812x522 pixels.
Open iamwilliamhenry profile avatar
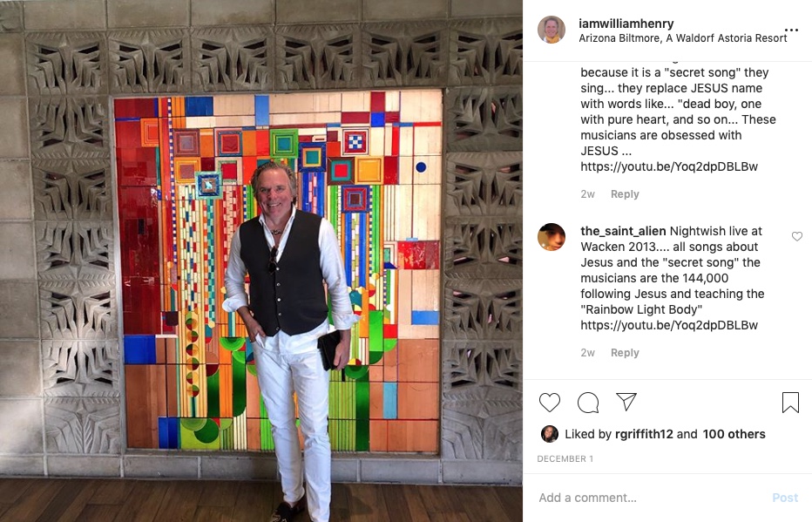(551, 30)
